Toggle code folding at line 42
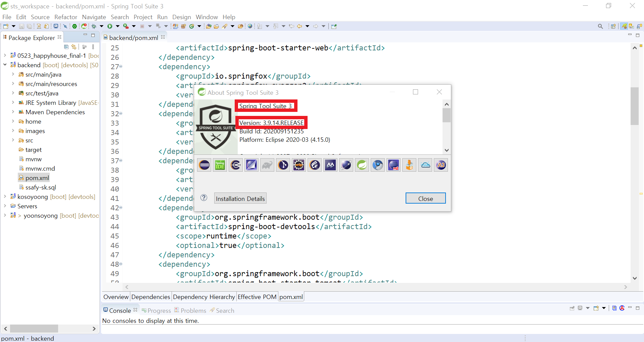Image resolution: width=644 pixels, height=342 pixels. coord(121,208)
